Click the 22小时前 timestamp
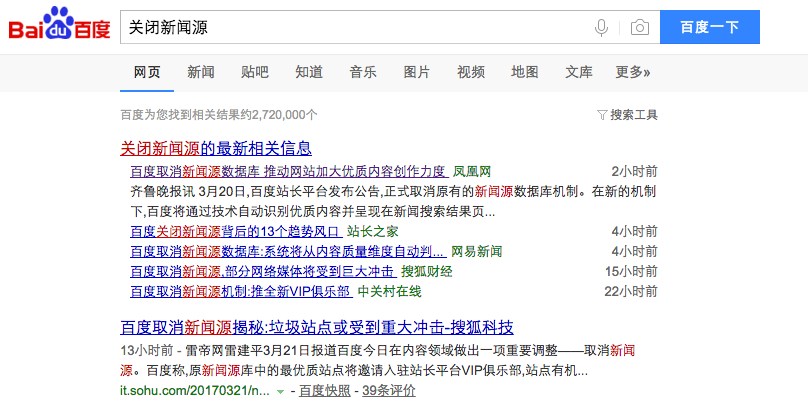 point(631,292)
